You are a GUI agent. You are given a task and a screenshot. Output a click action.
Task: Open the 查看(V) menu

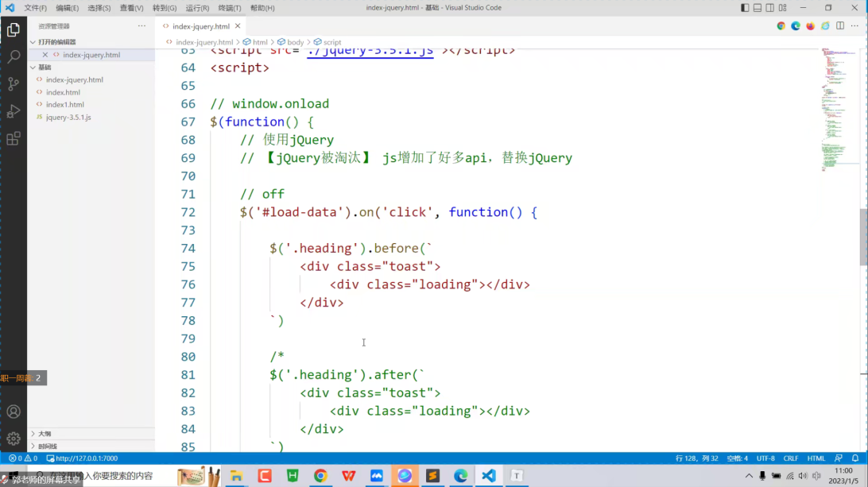pyautogui.click(x=132, y=8)
